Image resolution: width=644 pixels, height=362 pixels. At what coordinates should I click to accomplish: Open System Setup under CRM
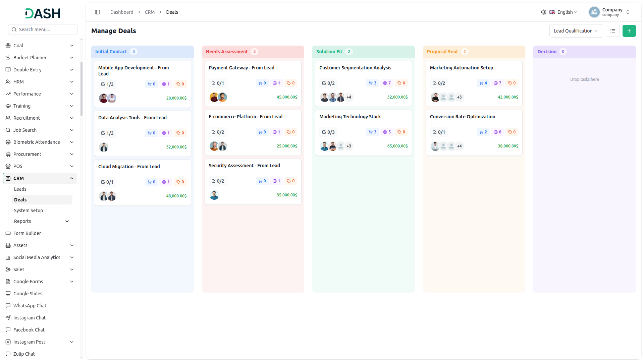pos(42,210)
